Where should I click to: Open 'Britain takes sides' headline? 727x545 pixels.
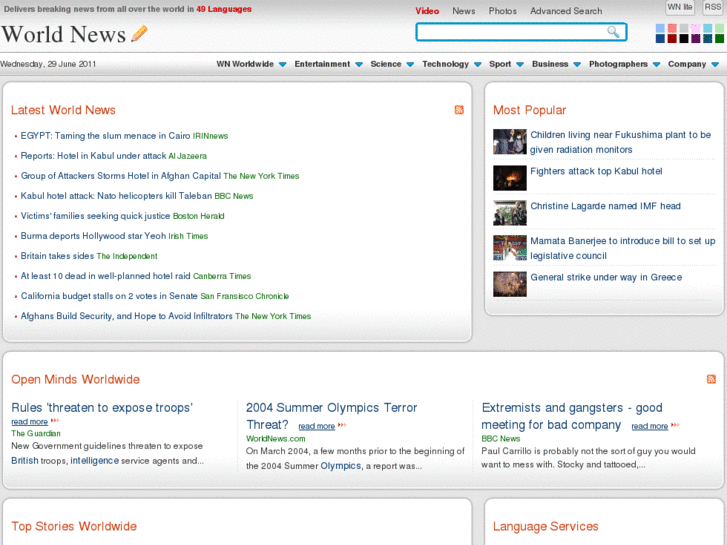tap(57, 256)
